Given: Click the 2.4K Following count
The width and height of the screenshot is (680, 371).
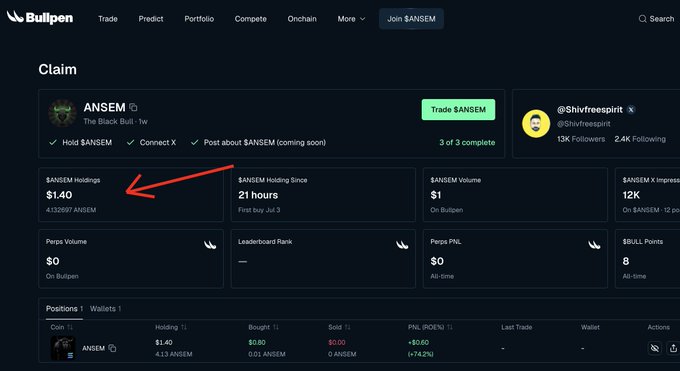Looking at the screenshot, I should [x=640, y=139].
